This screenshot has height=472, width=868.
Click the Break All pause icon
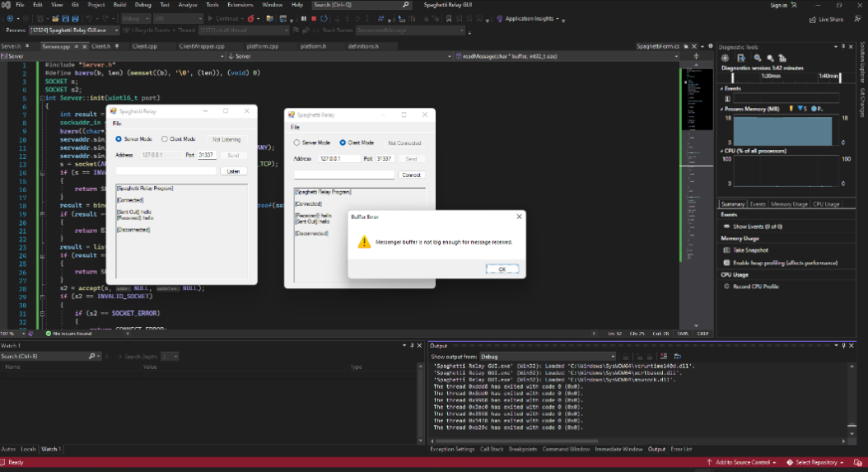click(x=303, y=18)
